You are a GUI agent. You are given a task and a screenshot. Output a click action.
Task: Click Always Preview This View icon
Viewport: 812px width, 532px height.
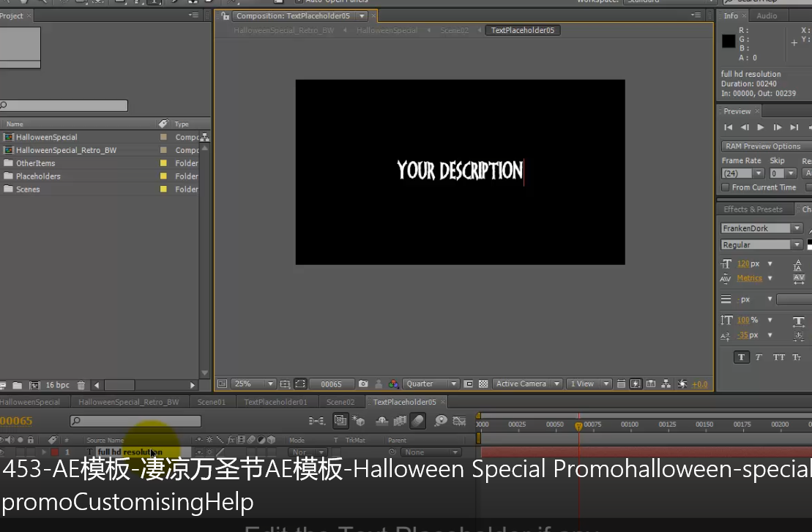[x=222, y=383]
